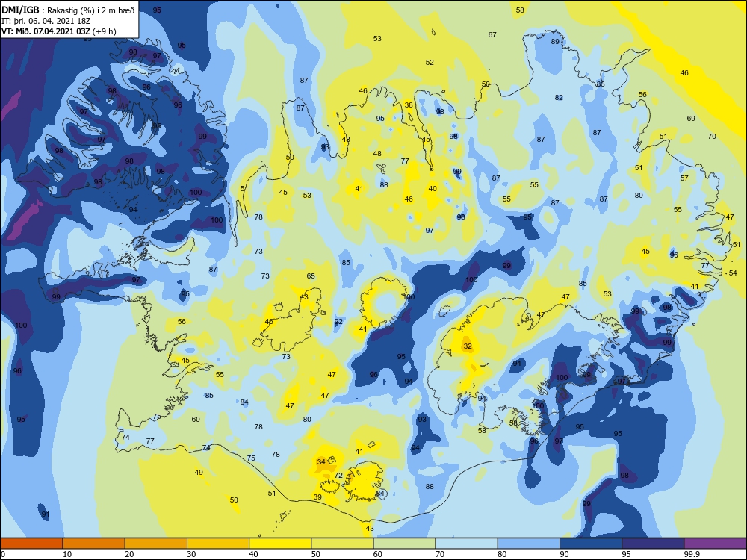
Task: Click the map value 57
Action: [x=684, y=178]
